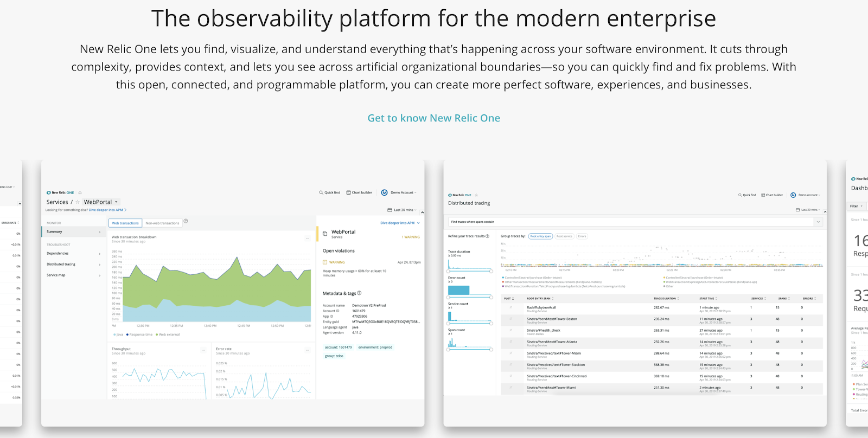Viewport: 868px width, 438px height.
Task: Open Quick find in WebPortal screenshot
Action: (329, 192)
